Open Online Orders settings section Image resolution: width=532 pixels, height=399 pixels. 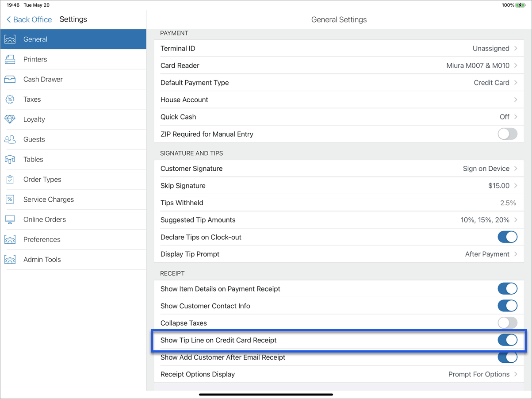click(73, 219)
